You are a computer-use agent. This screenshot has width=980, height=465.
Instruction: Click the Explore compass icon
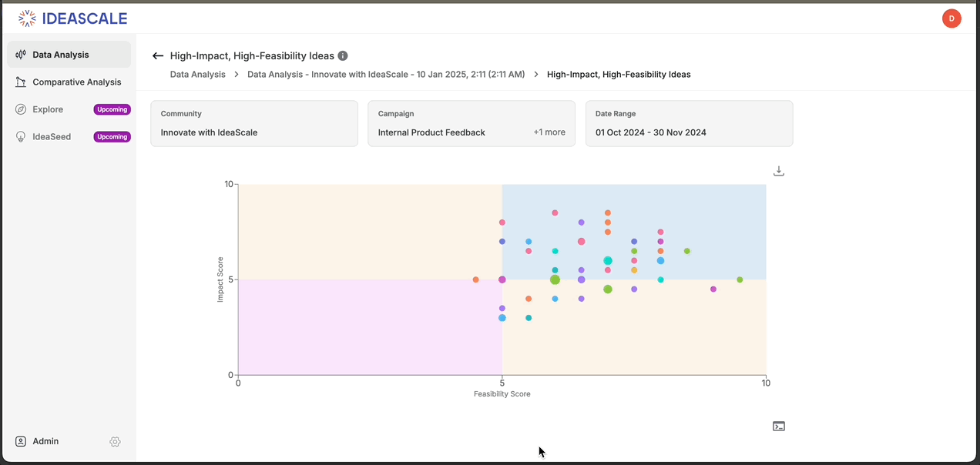(x=21, y=109)
